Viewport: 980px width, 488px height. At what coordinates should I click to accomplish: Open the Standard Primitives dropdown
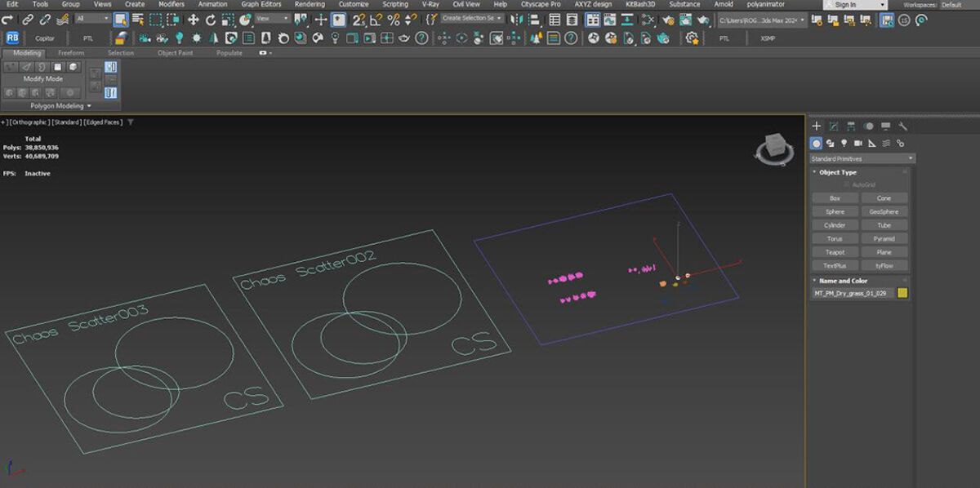[x=862, y=158]
